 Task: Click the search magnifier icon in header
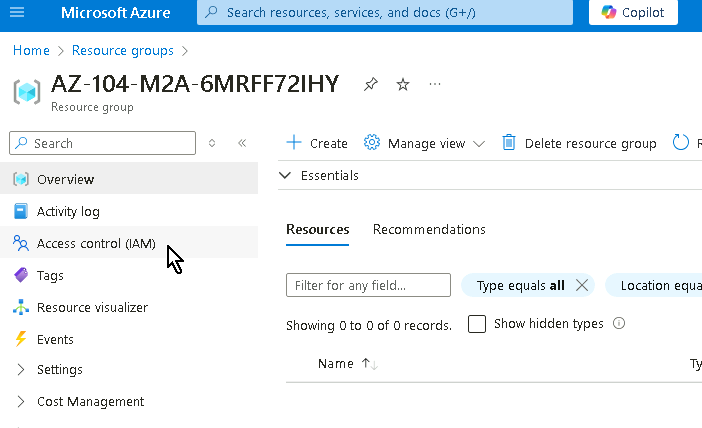[211, 12]
